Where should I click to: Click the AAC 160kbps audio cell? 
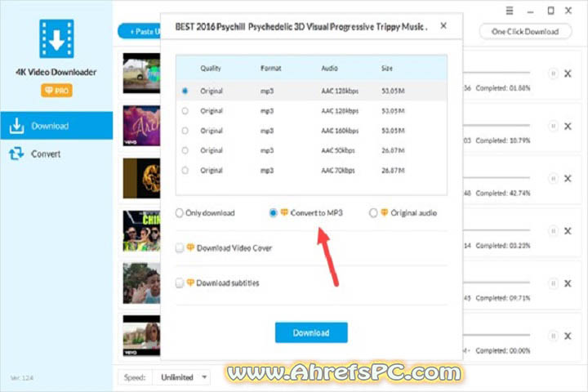click(340, 131)
